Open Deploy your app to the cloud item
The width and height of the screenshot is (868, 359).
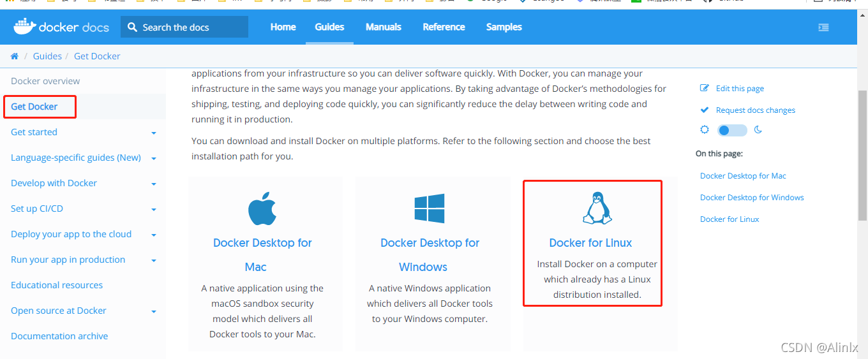pyautogui.click(x=71, y=234)
